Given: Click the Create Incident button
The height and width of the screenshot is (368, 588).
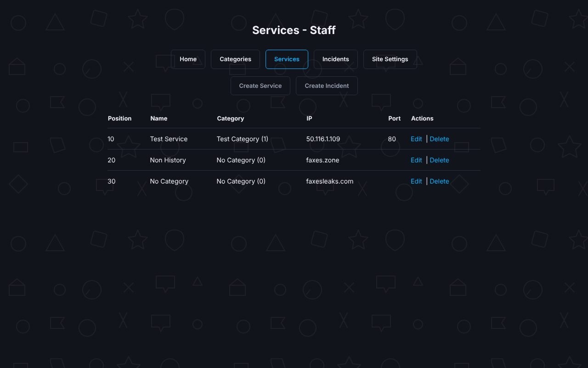Looking at the screenshot, I should coord(327,86).
